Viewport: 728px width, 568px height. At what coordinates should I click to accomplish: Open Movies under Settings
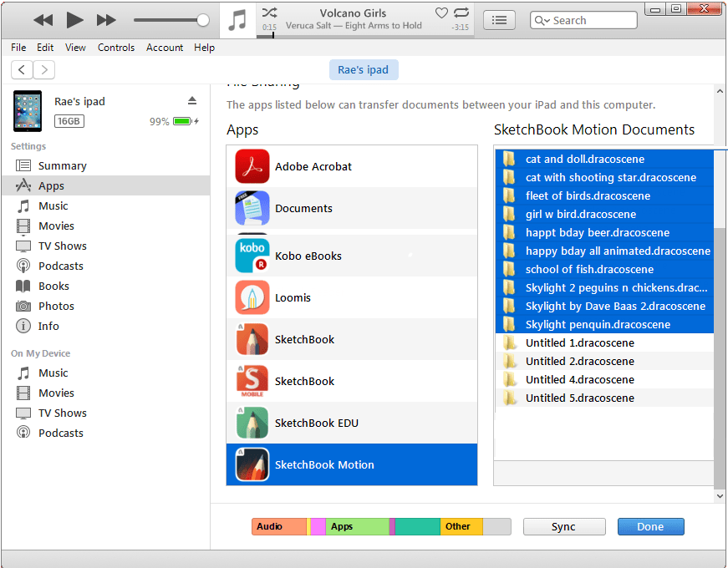[106, 226]
